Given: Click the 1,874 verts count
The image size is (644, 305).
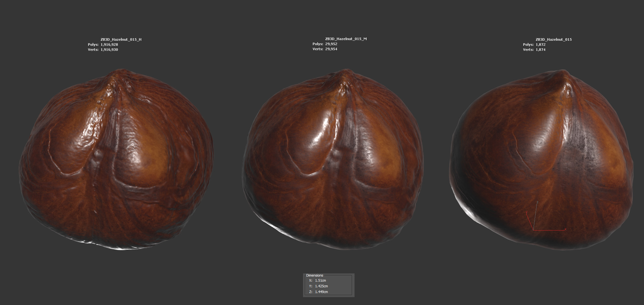Looking at the screenshot, I should pyautogui.click(x=540, y=50).
